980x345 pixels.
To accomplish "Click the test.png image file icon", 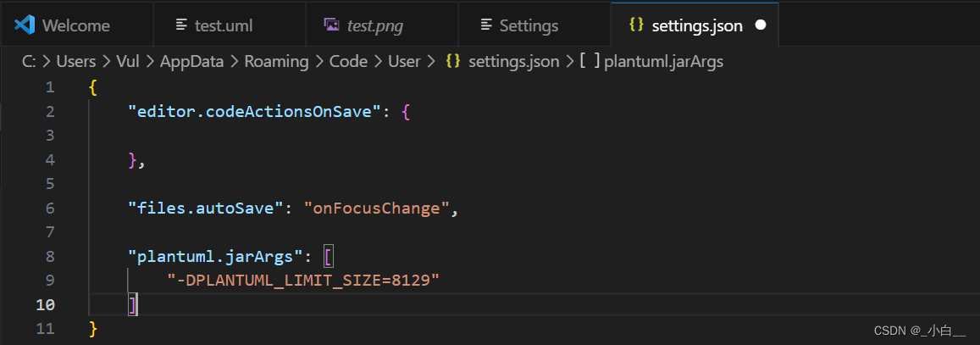I will click(x=332, y=25).
